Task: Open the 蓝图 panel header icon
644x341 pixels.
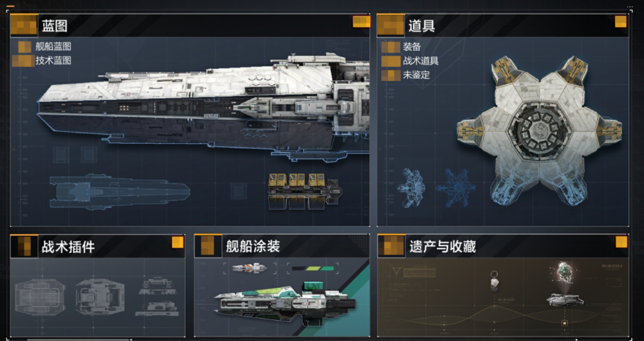Action: pyautogui.click(x=24, y=25)
